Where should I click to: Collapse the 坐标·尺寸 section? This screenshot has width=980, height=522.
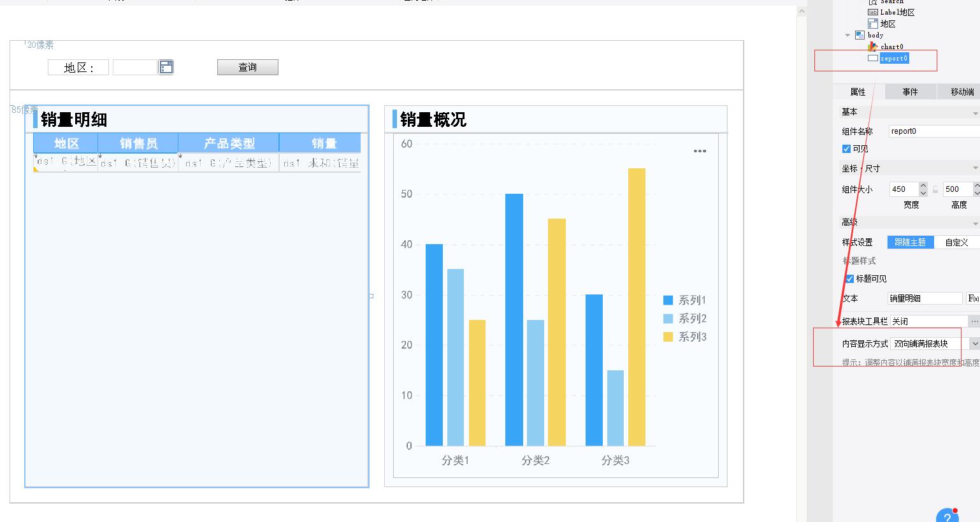975,168
